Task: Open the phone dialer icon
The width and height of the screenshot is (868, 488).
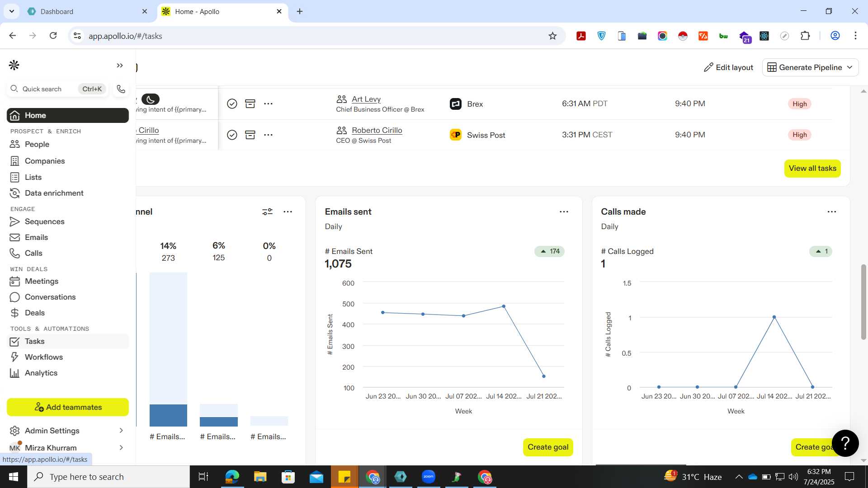Action: tap(121, 89)
